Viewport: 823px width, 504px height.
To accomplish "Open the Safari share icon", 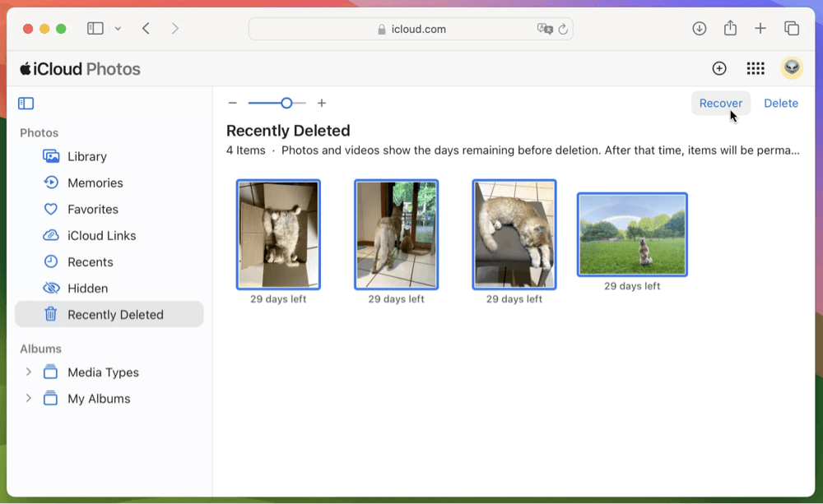I will tap(730, 28).
